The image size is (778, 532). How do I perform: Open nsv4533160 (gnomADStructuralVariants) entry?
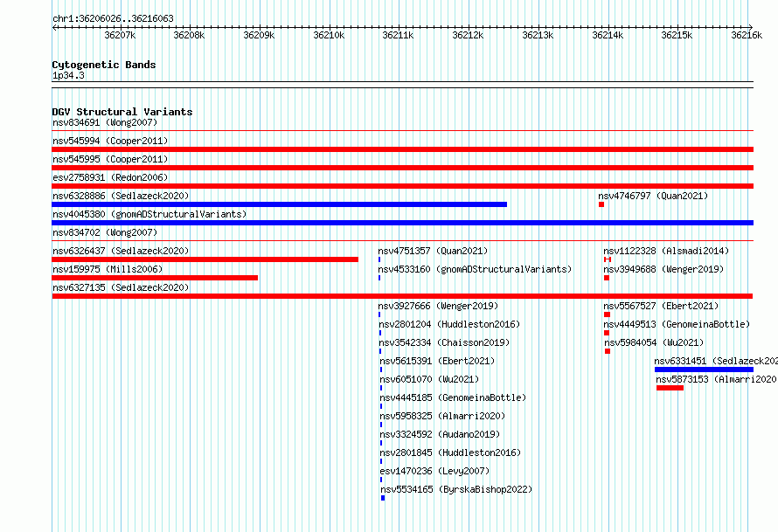coord(475,269)
